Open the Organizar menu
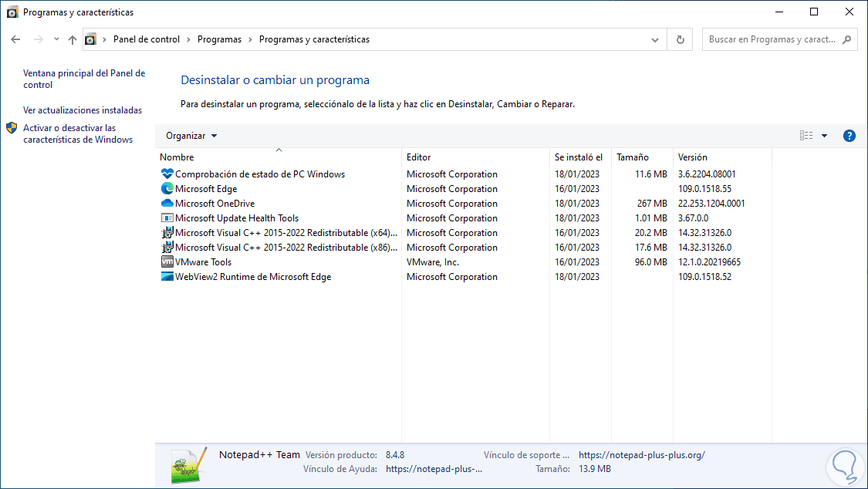The height and width of the screenshot is (489, 868). tap(191, 136)
